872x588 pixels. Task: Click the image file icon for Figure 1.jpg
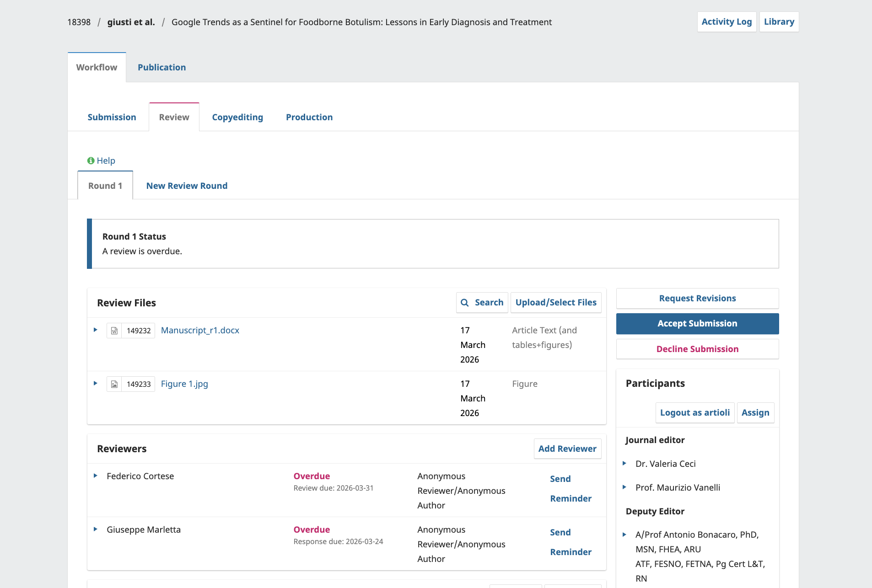pos(114,384)
